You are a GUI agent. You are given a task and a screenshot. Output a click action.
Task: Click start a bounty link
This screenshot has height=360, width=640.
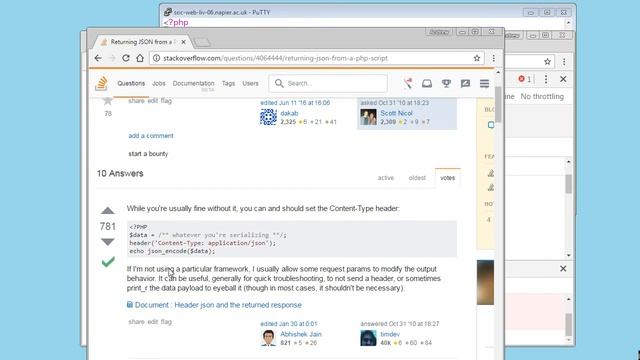tap(148, 154)
